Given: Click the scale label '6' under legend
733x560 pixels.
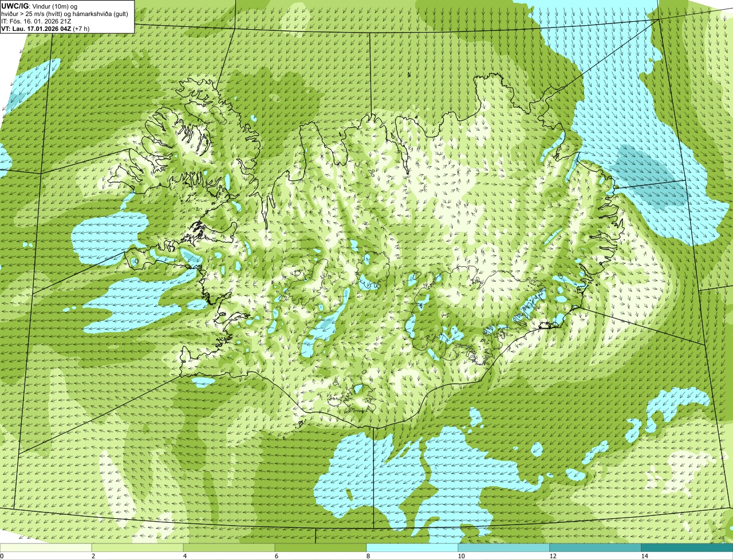Looking at the screenshot, I should pos(277,556).
